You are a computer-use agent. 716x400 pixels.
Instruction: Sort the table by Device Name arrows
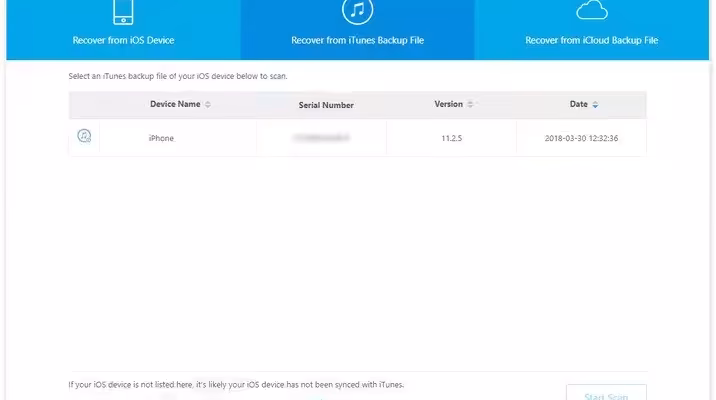[x=208, y=105]
